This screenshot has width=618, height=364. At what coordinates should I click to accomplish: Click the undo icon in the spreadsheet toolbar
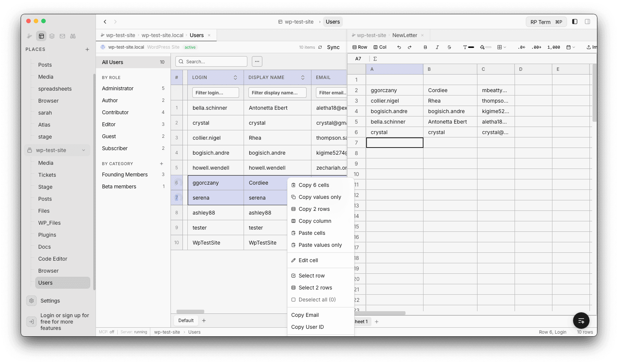click(398, 47)
